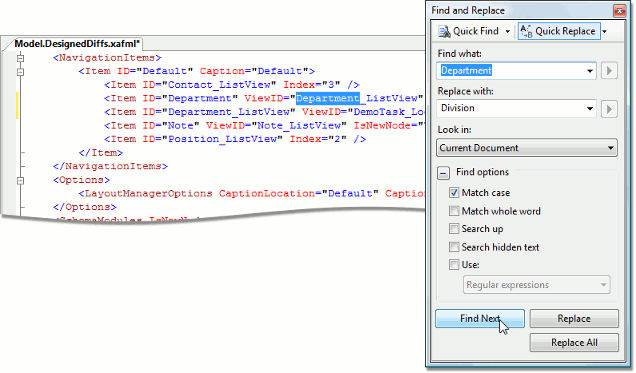636x373 pixels.
Task: Close the Find and Replace window
Action: (x=619, y=11)
